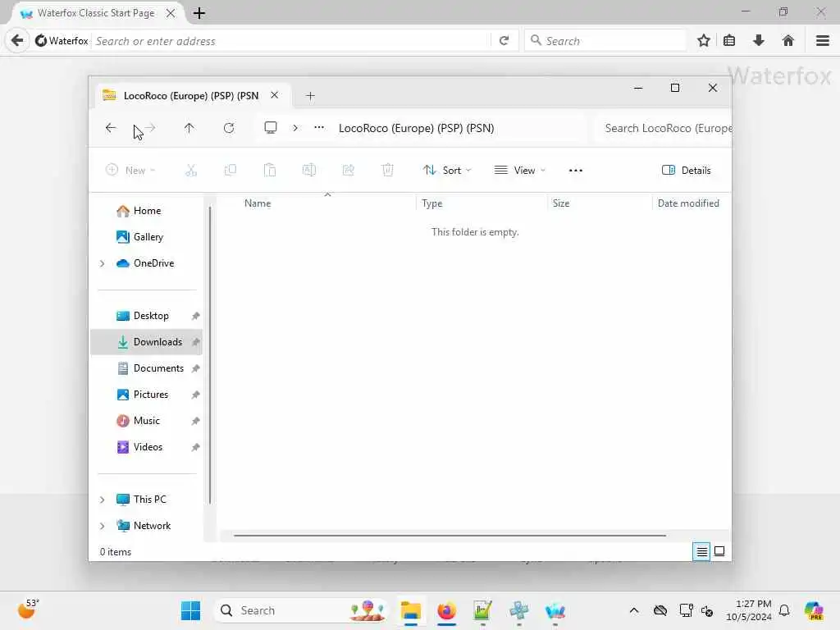The height and width of the screenshot is (630, 840).
Task: Reload the page in Waterfox
Action: [504, 41]
